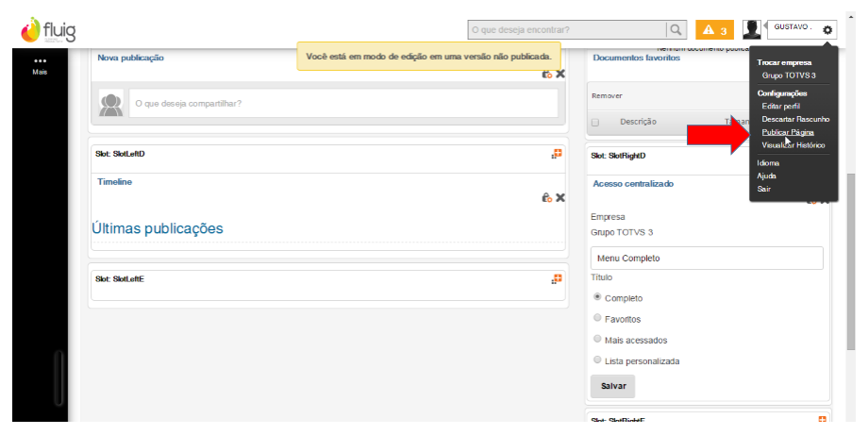This screenshot has height=435, width=868.
Task: Click the user avatar in header
Action: point(752,30)
